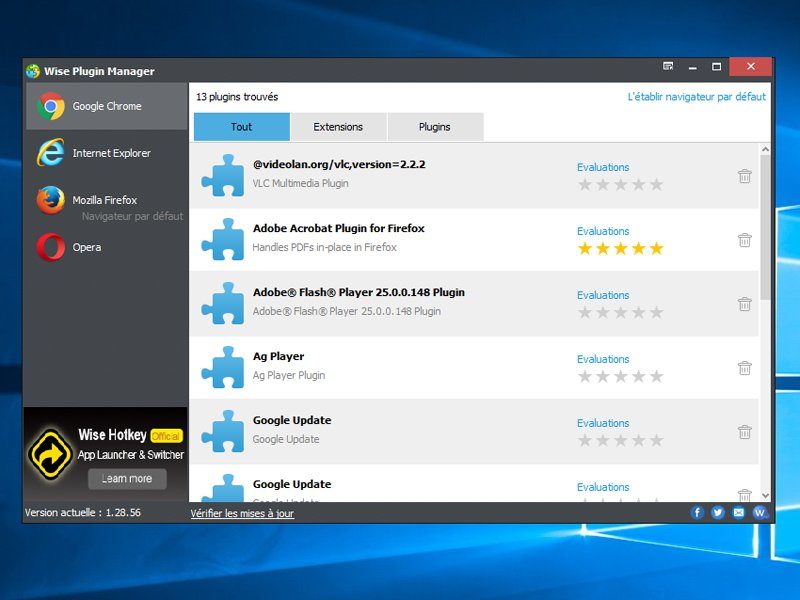Click the first Google Update puzzle icon

tap(223, 432)
